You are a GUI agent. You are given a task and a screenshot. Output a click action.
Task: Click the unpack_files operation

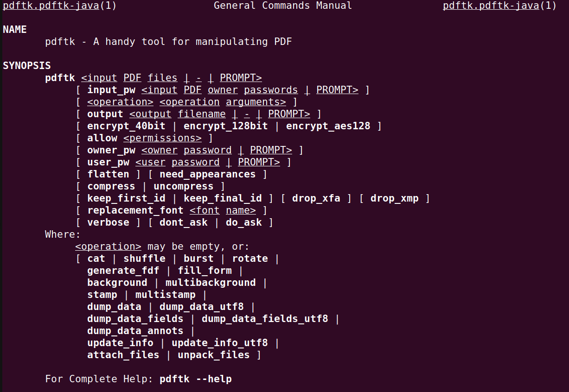click(214, 355)
